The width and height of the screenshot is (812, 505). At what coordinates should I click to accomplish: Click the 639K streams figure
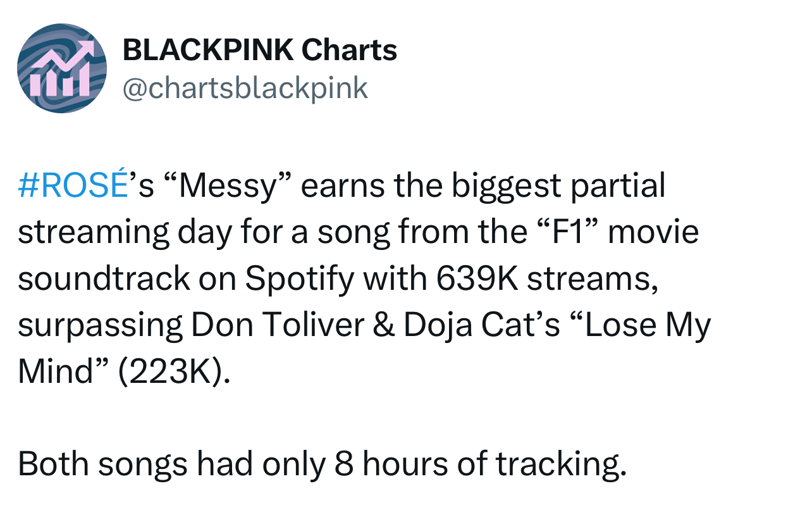544,279
